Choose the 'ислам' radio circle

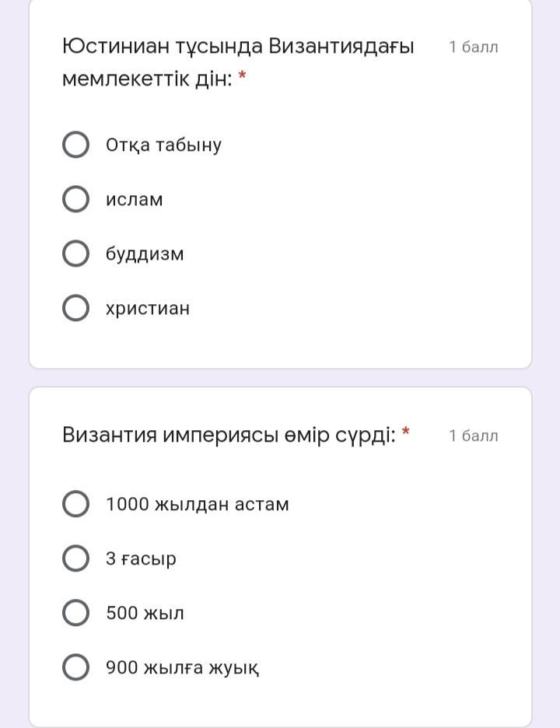(75, 199)
